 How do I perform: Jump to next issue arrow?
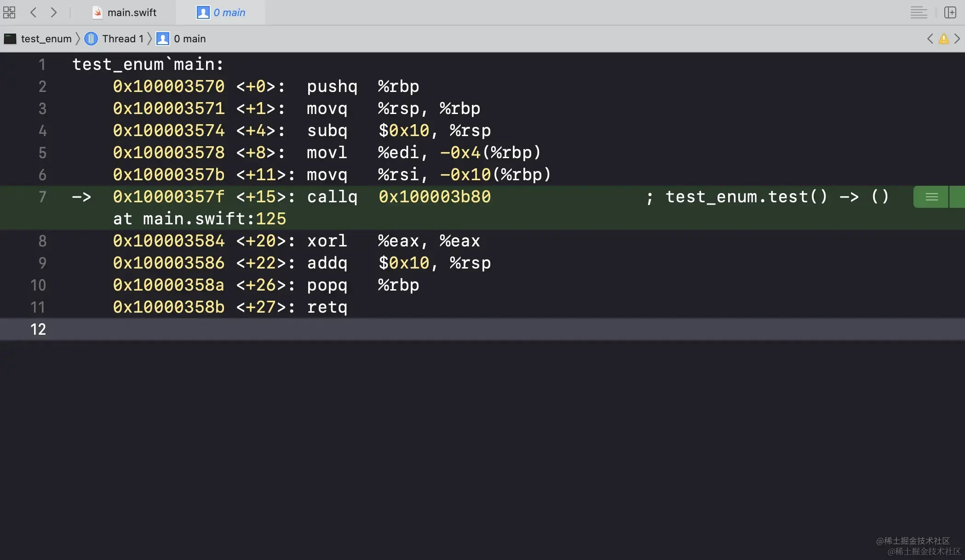pyautogui.click(x=957, y=39)
